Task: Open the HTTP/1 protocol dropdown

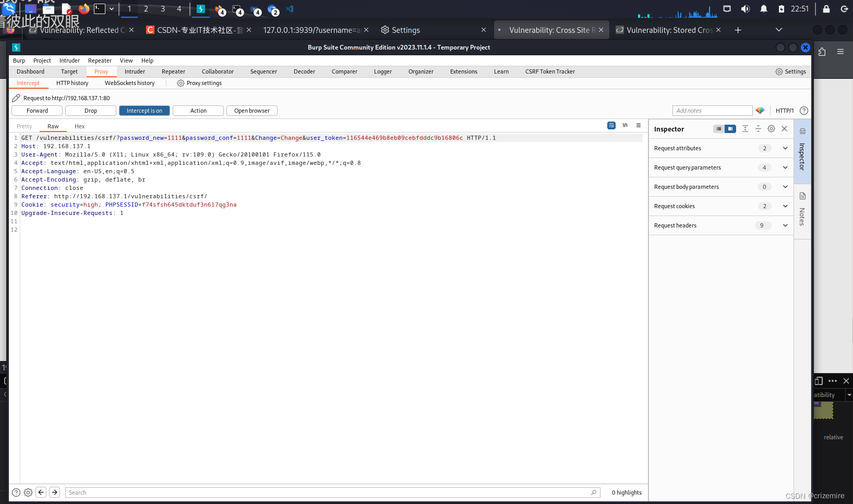Action: (x=784, y=110)
